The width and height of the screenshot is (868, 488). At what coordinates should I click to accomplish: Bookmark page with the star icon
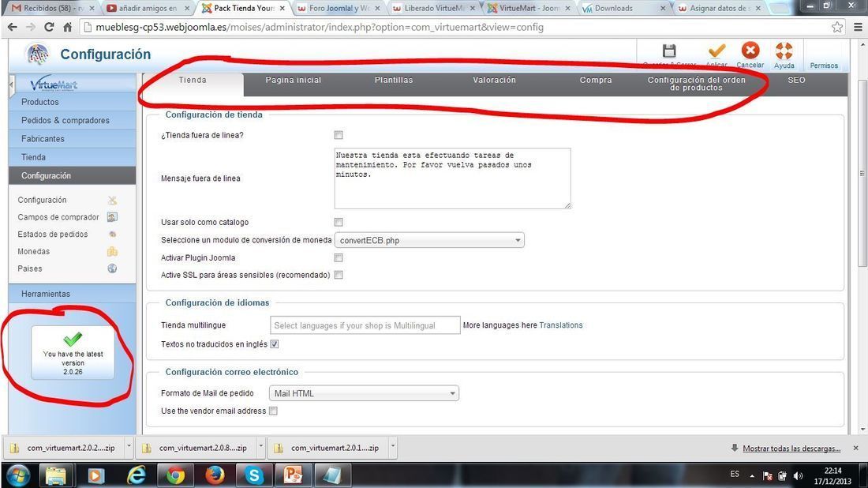(x=837, y=27)
